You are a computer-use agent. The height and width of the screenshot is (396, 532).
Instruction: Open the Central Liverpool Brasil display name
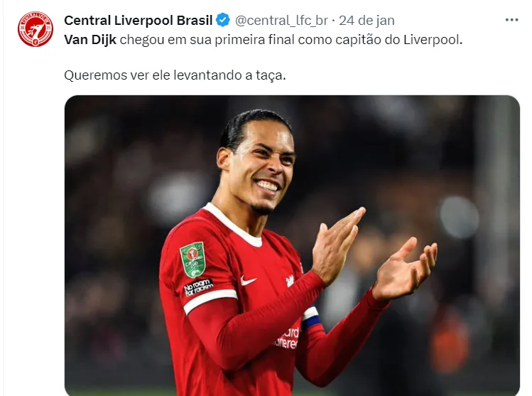[138, 21]
